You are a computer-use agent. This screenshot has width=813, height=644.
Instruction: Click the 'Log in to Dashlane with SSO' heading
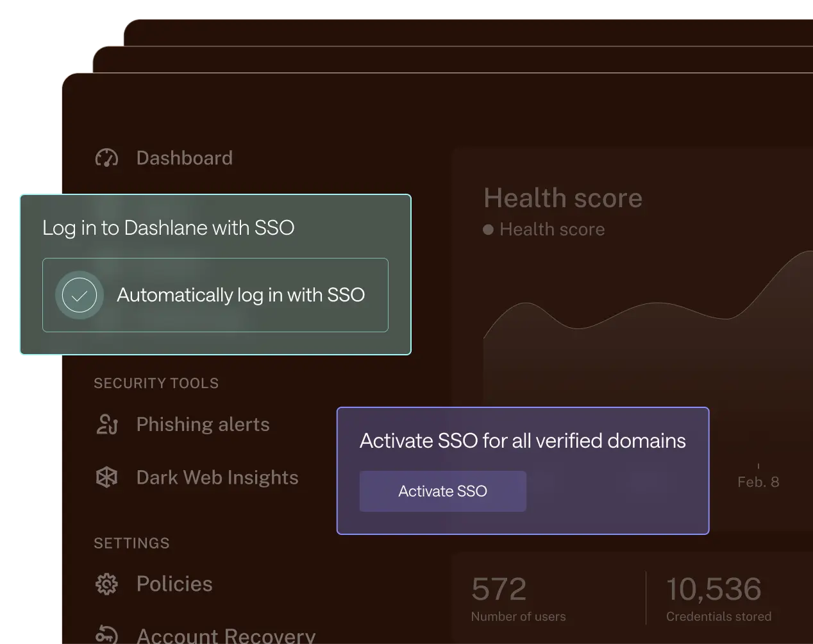click(x=168, y=228)
